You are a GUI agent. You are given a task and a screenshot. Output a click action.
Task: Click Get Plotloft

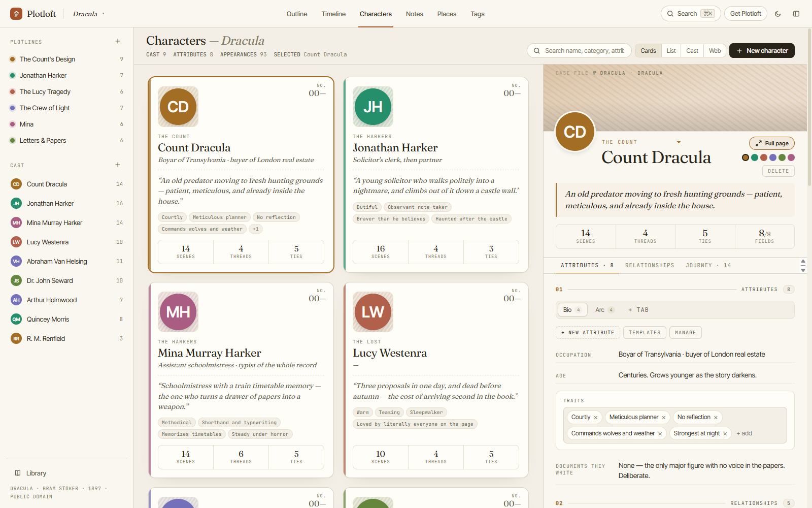pos(746,14)
